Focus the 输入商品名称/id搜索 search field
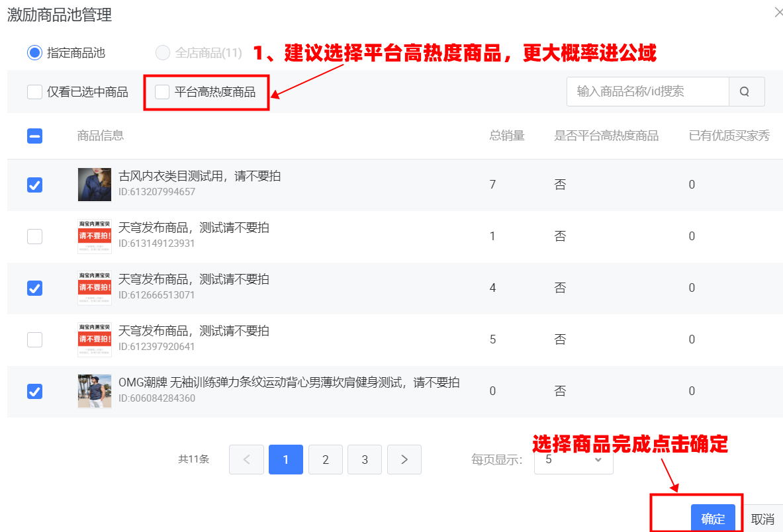This screenshot has height=532, width=783. pos(648,92)
